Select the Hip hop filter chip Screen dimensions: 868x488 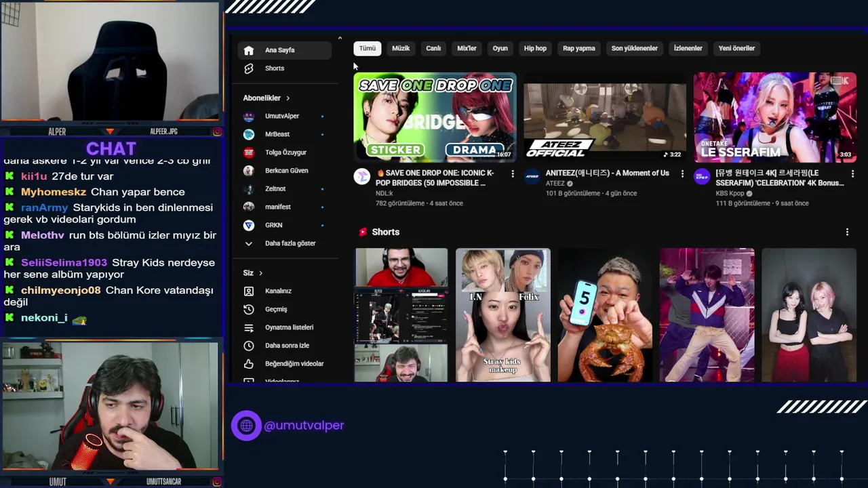(535, 48)
